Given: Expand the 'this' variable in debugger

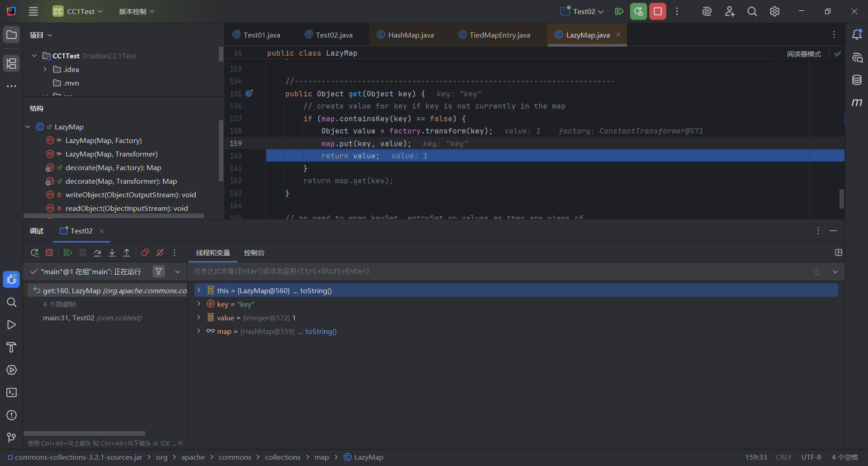Looking at the screenshot, I should (x=198, y=290).
